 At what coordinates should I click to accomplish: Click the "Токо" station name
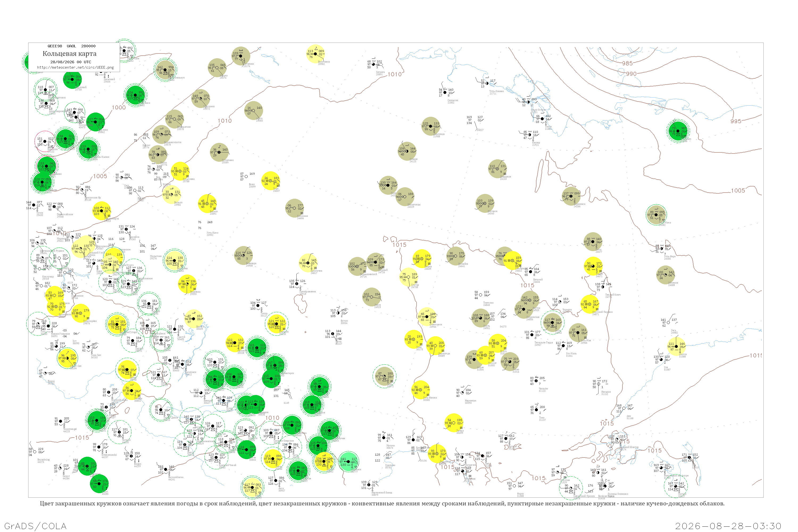pos(542,417)
